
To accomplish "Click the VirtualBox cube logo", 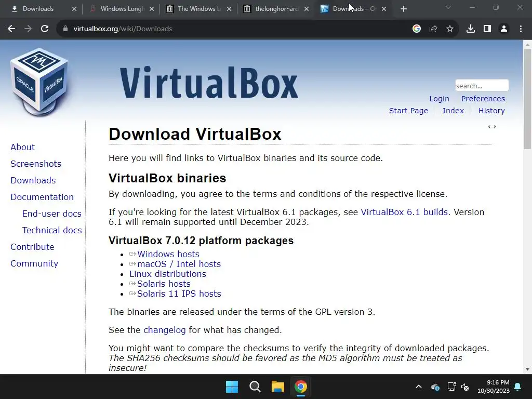I will [x=39, y=82].
